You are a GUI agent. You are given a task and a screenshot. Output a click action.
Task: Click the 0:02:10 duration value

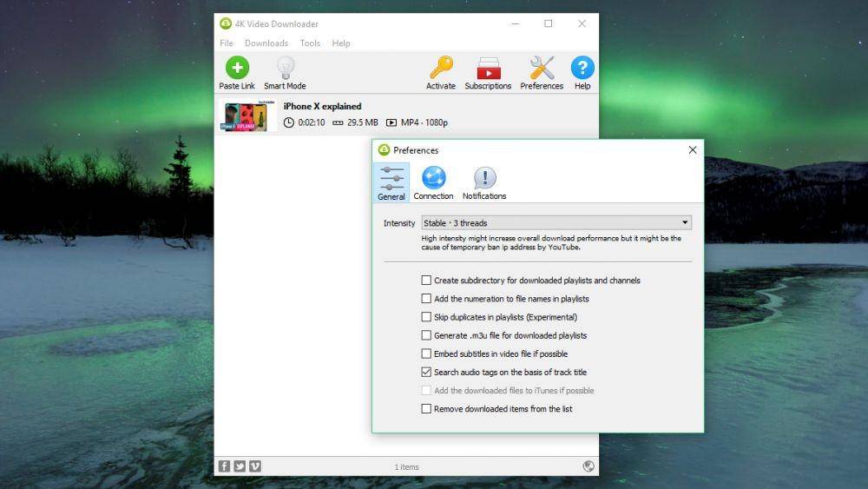coord(311,122)
